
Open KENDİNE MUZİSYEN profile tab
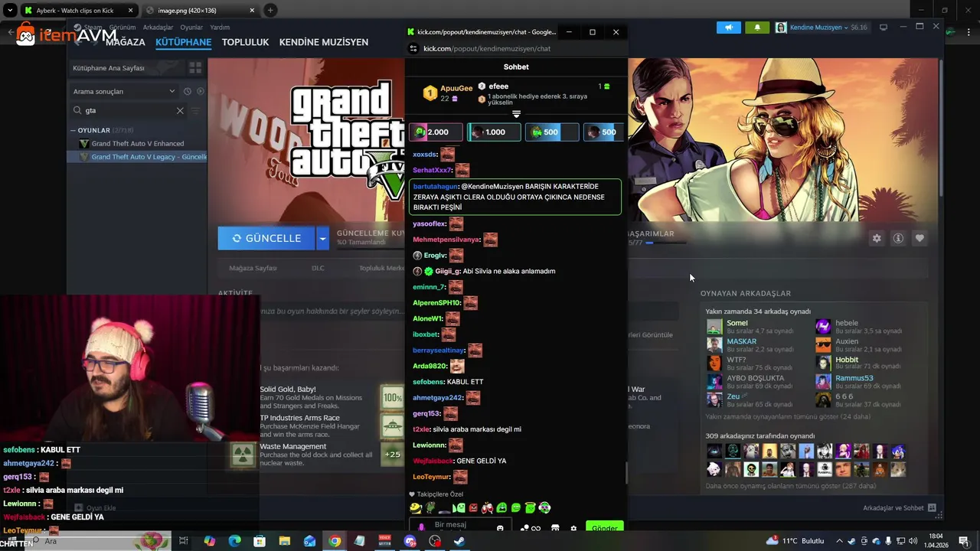pyautogui.click(x=324, y=42)
